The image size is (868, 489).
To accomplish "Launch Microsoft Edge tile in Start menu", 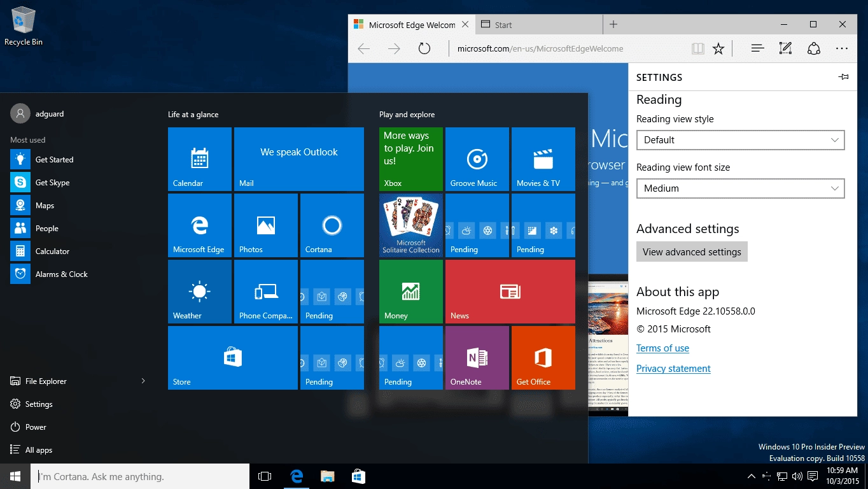I will click(200, 225).
